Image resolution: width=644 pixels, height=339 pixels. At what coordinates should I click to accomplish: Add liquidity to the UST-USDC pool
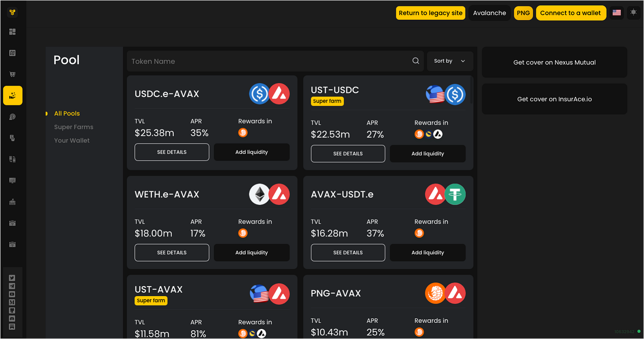pos(428,154)
